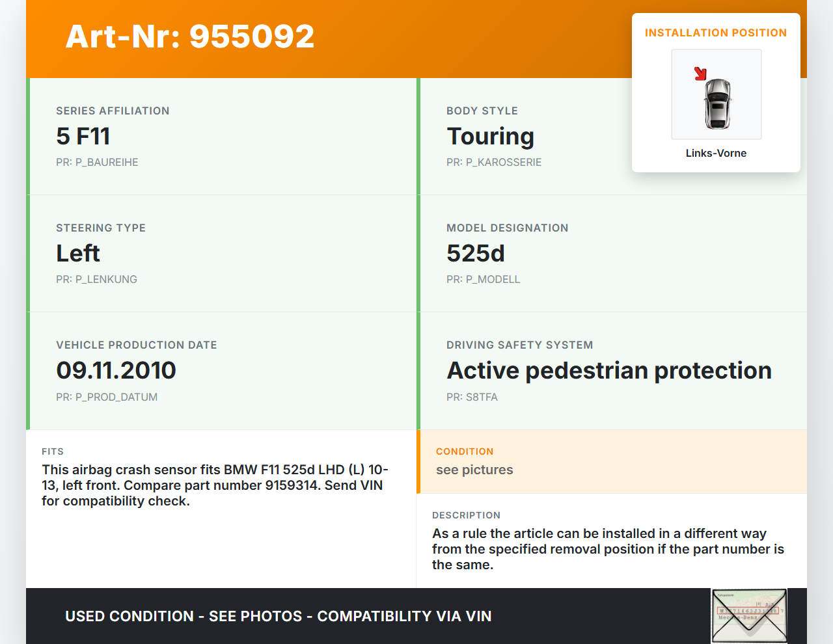Screen dimensions: 833x644
Task: Click the Description paragraph text
Action: (608, 549)
